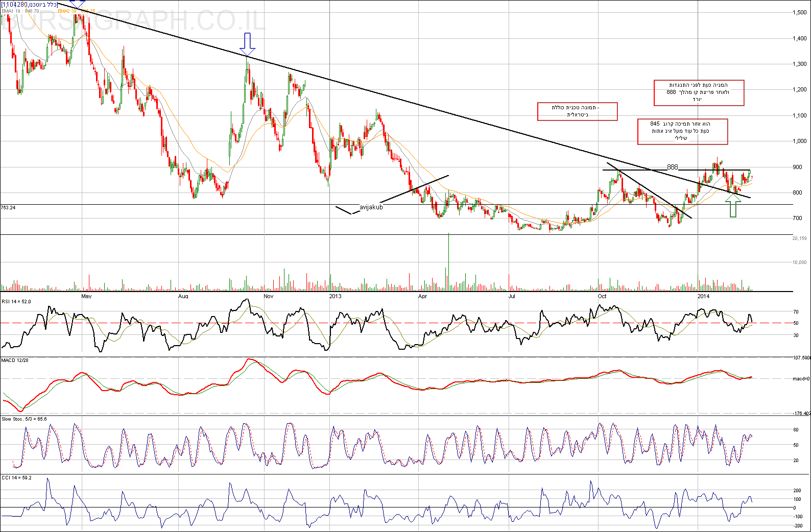Click the CCI -200 level label
Image resolution: width=811 pixels, height=532 pixels.
pos(798,526)
